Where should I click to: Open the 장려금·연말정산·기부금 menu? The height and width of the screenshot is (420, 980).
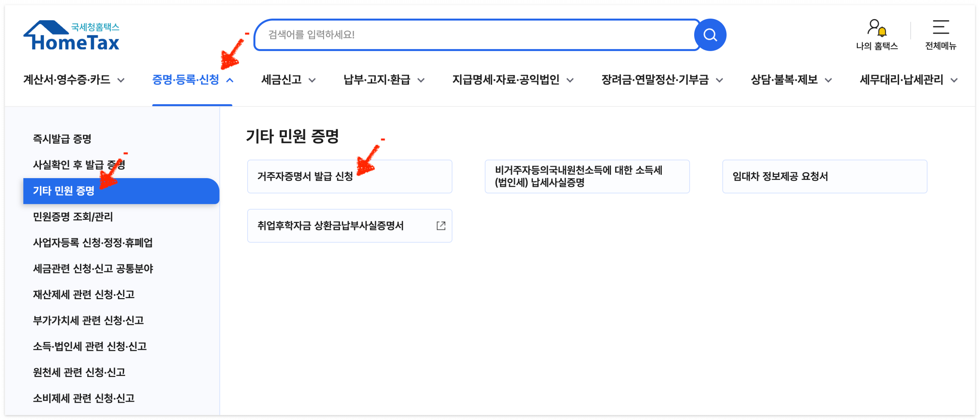pyautogui.click(x=655, y=79)
